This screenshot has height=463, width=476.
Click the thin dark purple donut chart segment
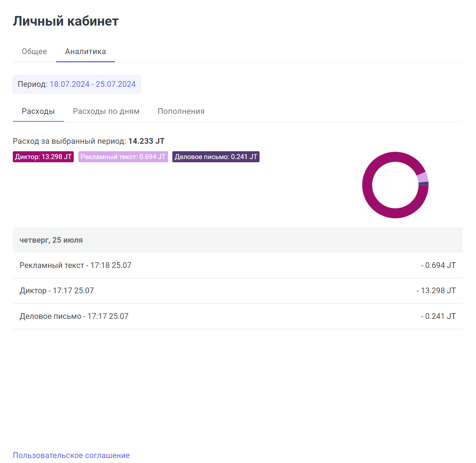424,184
